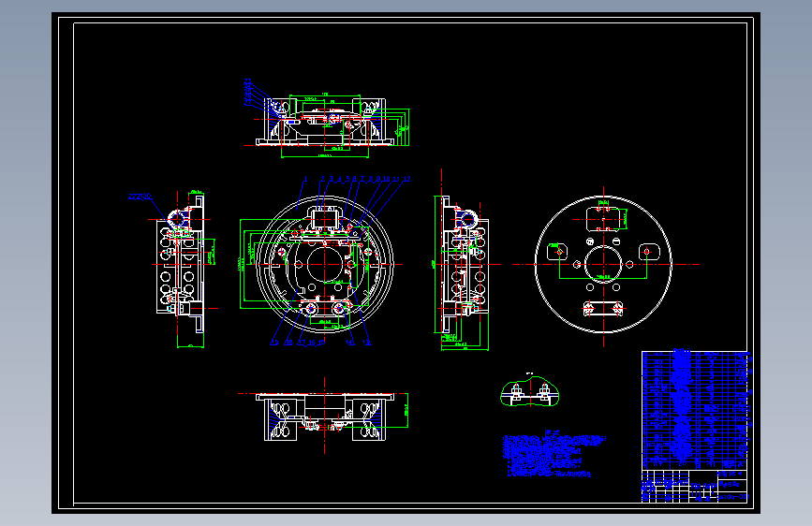Pick part callout number 16
This screenshot has height=526, width=812.
[x=312, y=343]
